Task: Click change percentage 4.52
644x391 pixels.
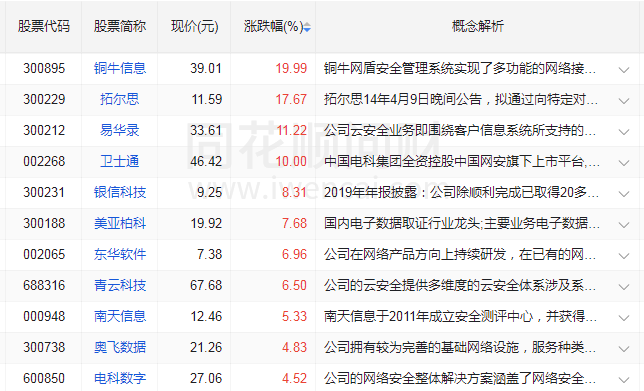Action: coord(294,378)
